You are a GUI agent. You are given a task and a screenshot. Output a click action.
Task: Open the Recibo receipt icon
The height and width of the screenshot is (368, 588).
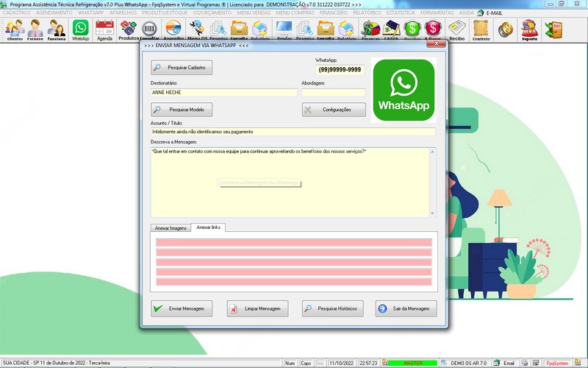(x=456, y=29)
